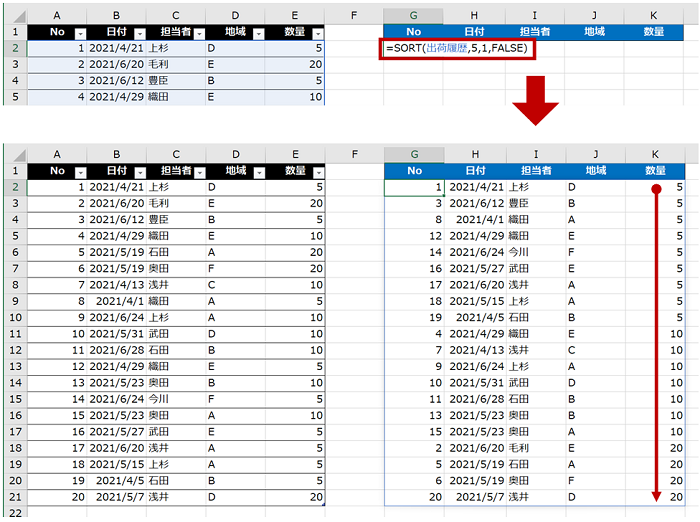Click the red arrowhead at bottom of column K
Screen dimensions: 700x522
point(657,494)
